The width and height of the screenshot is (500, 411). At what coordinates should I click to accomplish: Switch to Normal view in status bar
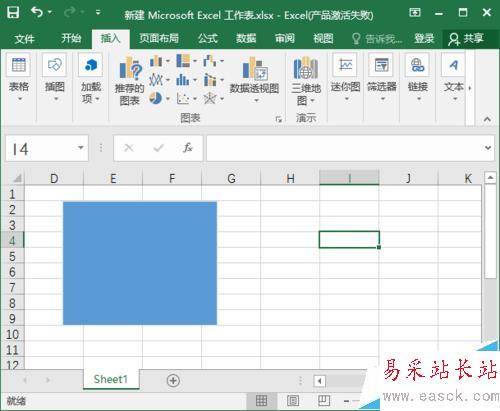coord(261,400)
